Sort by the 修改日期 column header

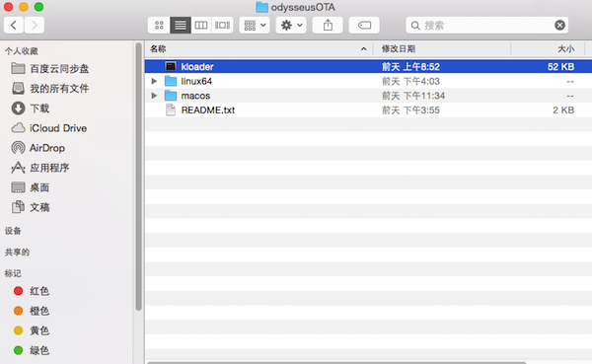(442, 48)
